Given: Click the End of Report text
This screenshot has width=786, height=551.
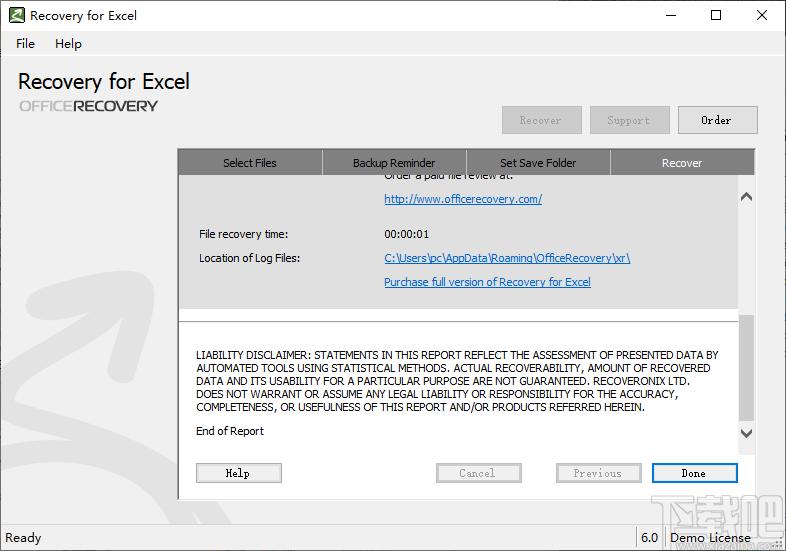Looking at the screenshot, I should [x=230, y=431].
